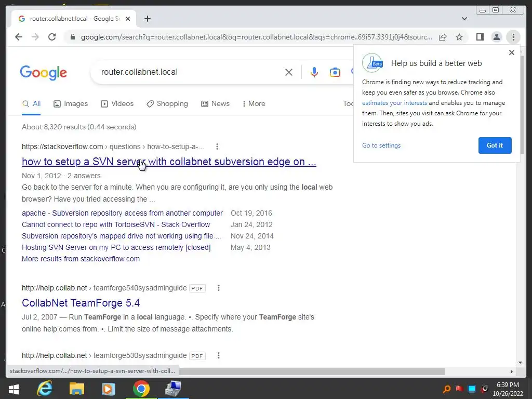Image resolution: width=532 pixels, height=399 pixels.
Task: Click the estimates your interests link
Action: coord(394,103)
